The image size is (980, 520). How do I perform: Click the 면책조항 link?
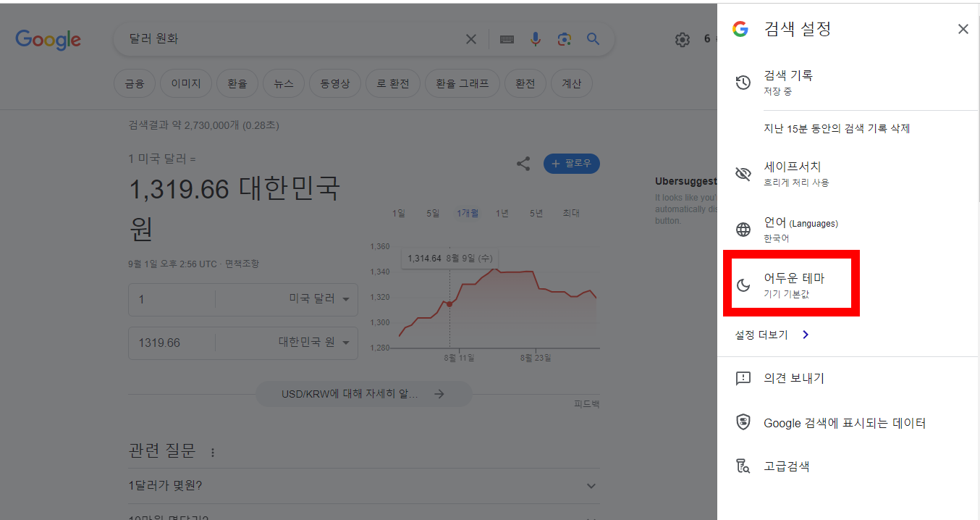[242, 264]
